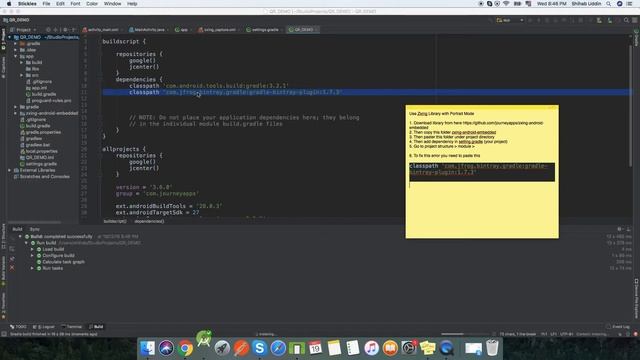This screenshot has height=360, width=640.
Task: Select the Sync tab in Build panel
Action: click(35, 229)
